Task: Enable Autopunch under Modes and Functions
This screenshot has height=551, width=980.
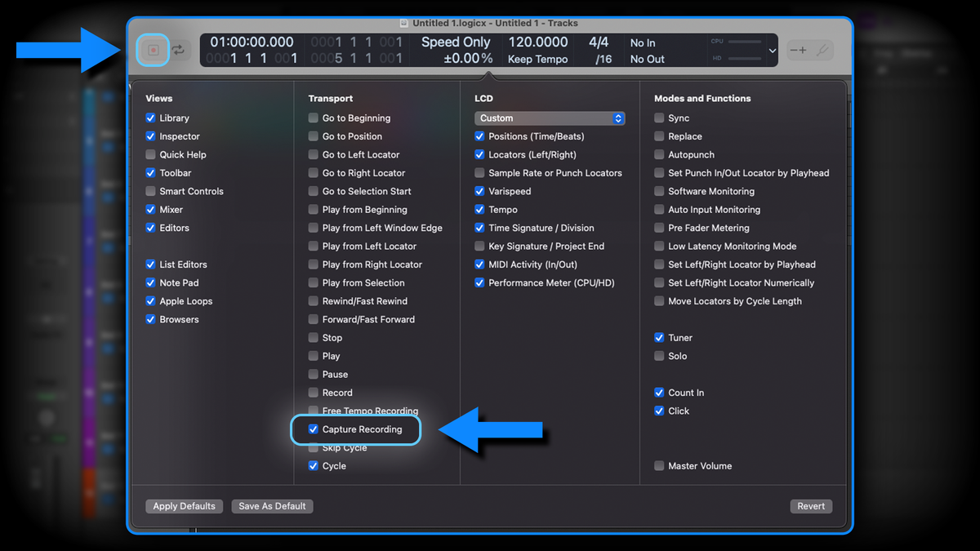Action: click(659, 154)
